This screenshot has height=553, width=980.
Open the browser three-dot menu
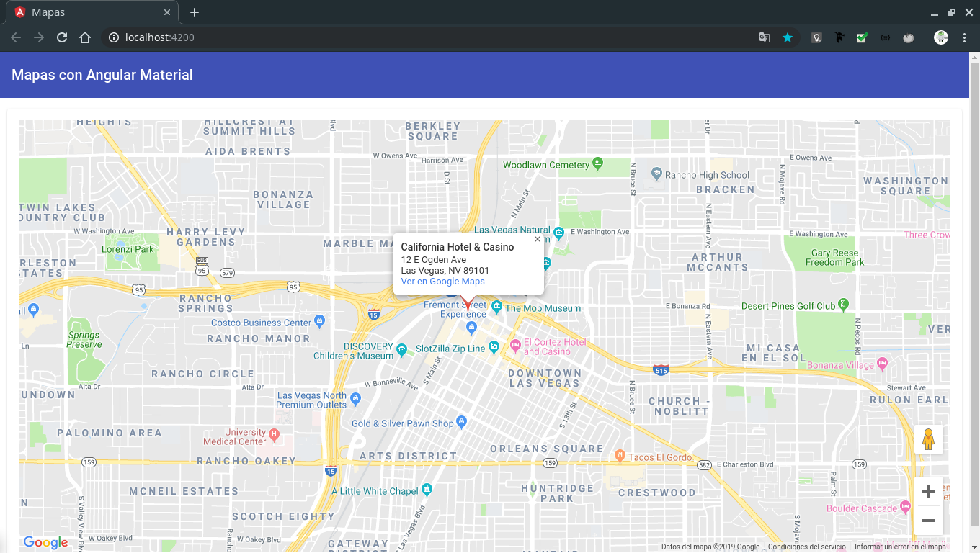[964, 37]
